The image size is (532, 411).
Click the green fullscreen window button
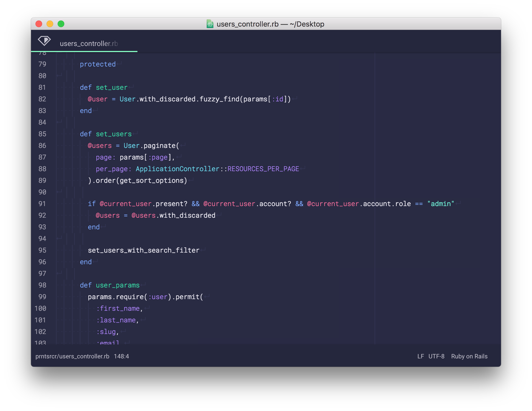point(61,24)
